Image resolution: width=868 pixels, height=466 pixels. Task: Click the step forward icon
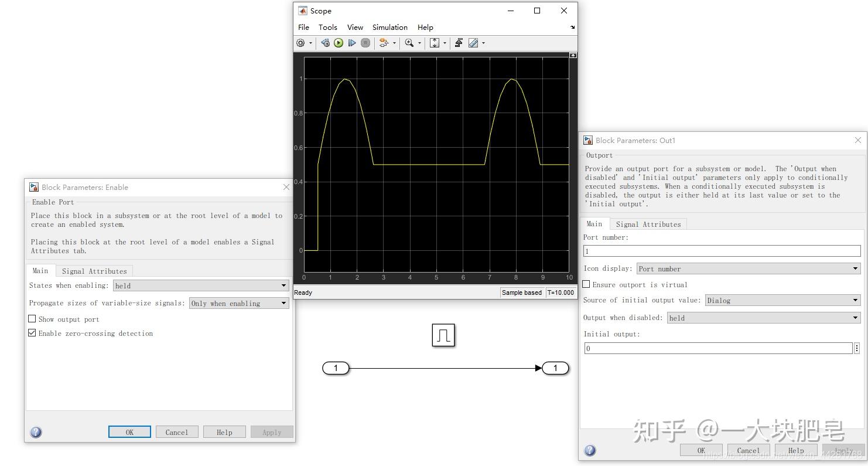pyautogui.click(x=352, y=43)
